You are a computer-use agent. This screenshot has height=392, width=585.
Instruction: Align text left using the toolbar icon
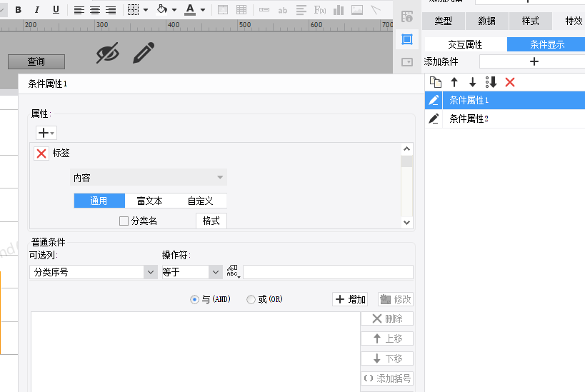[79, 10]
